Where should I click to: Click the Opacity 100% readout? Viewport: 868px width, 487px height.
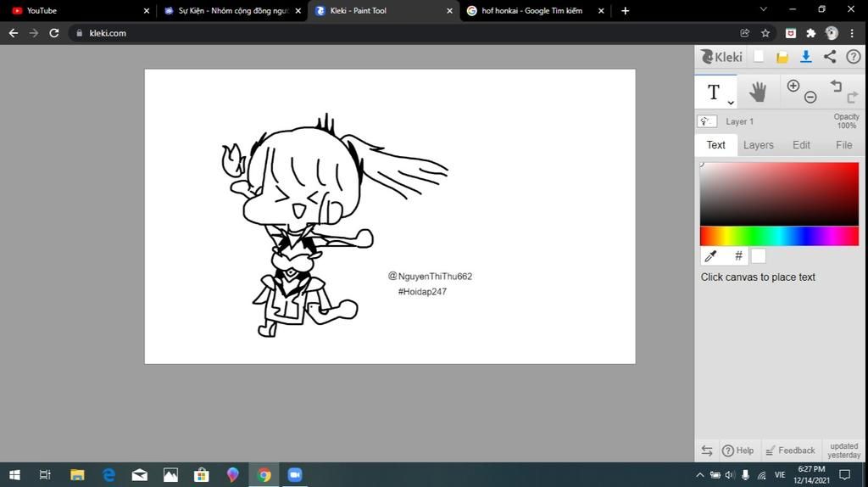coord(847,120)
